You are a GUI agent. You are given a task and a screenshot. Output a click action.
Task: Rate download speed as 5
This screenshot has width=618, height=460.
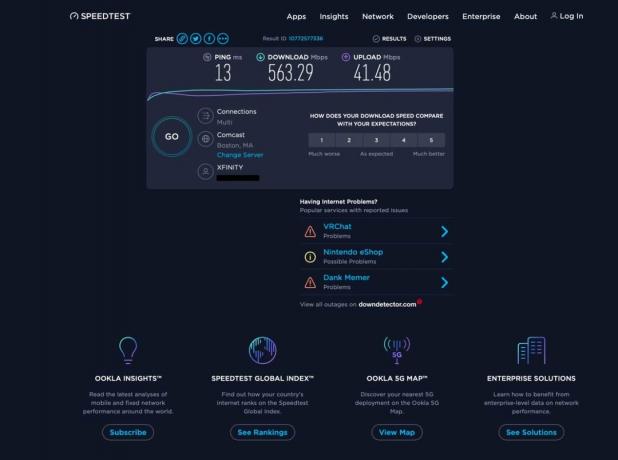[x=431, y=140]
